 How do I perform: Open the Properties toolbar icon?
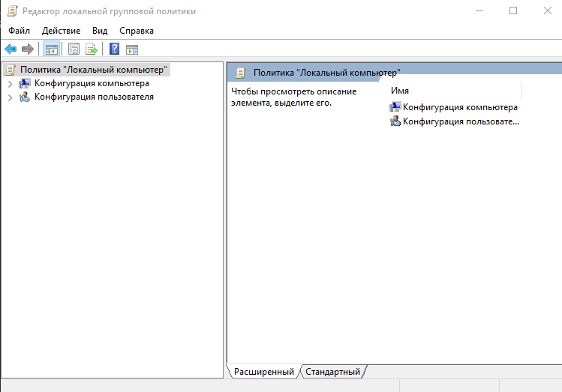tap(74, 49)
